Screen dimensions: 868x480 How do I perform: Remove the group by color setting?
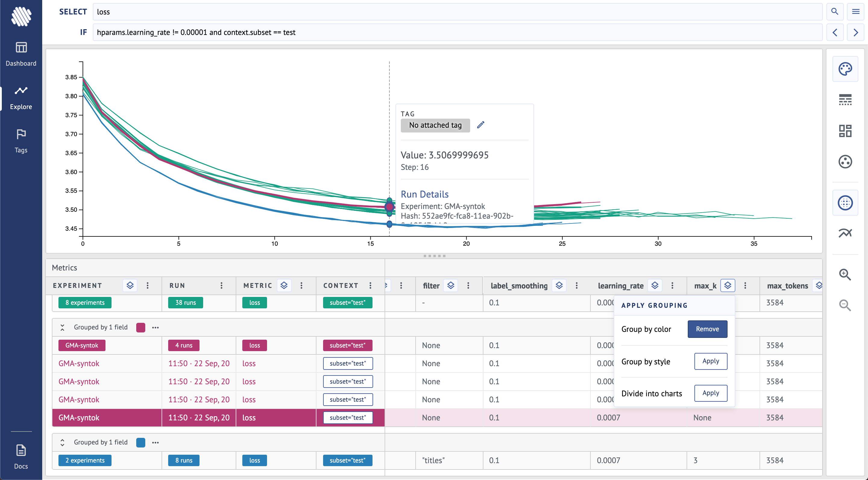707,329
